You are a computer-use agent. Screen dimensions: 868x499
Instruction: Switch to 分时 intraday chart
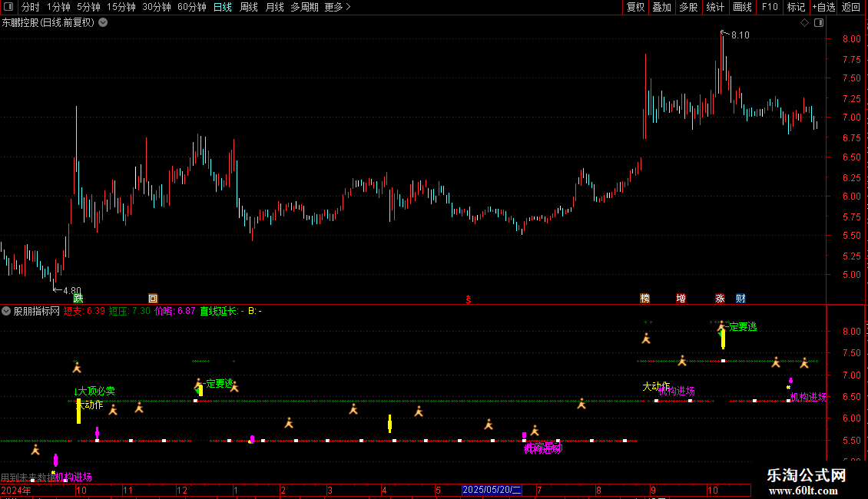31,7
